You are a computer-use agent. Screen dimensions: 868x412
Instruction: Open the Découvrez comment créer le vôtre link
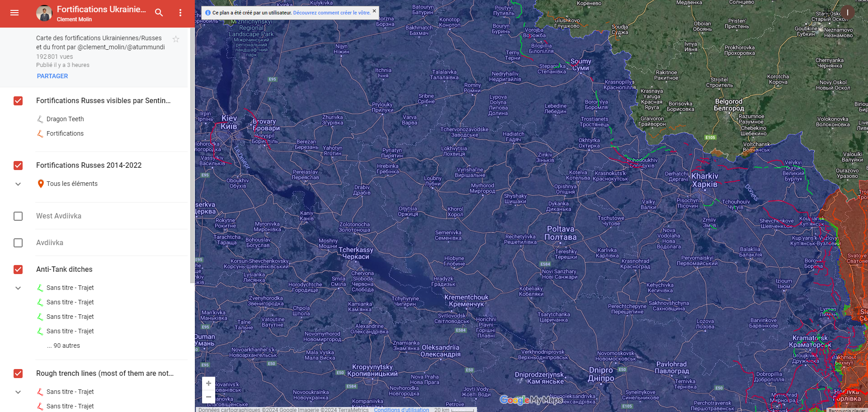331,13
